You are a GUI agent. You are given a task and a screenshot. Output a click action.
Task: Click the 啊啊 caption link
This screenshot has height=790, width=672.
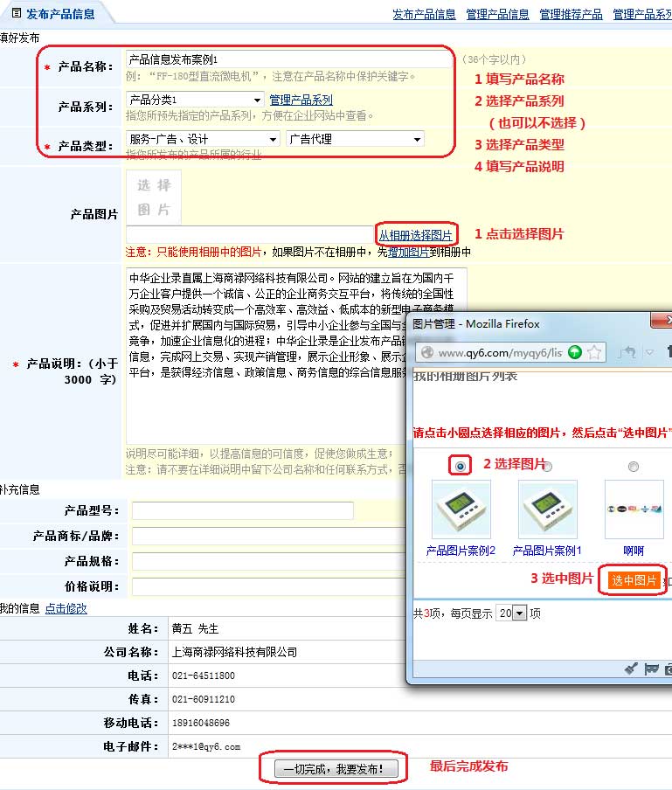(x=634, y=551)
